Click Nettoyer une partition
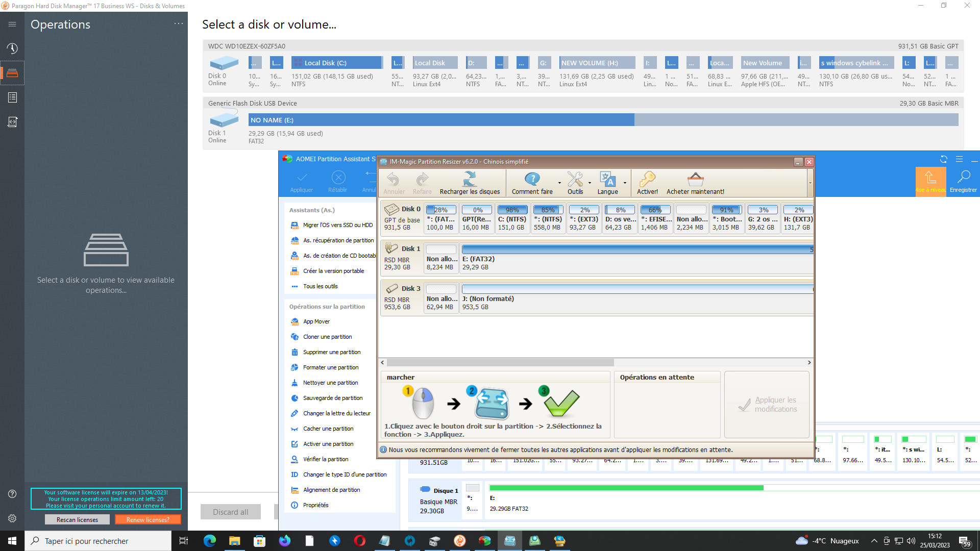980x551 pixels. (x=325, y=383)
